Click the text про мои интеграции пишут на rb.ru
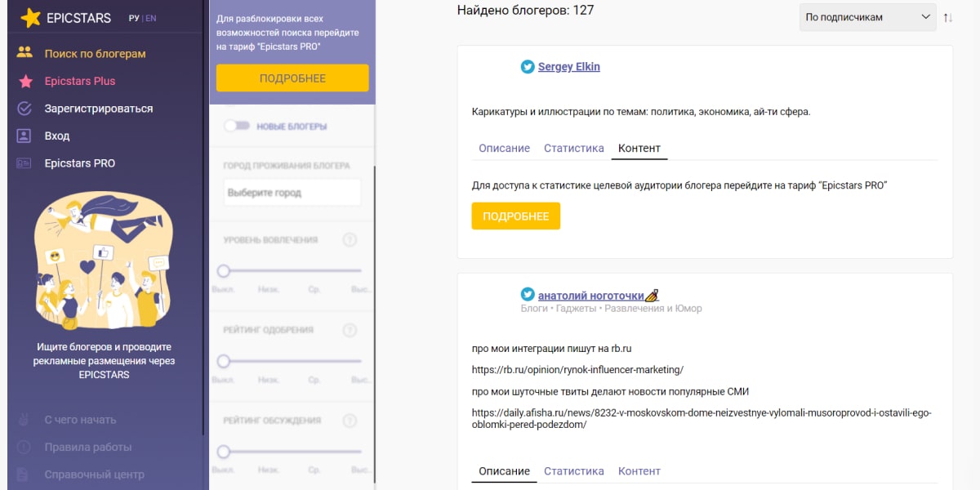 pos(552,349)
